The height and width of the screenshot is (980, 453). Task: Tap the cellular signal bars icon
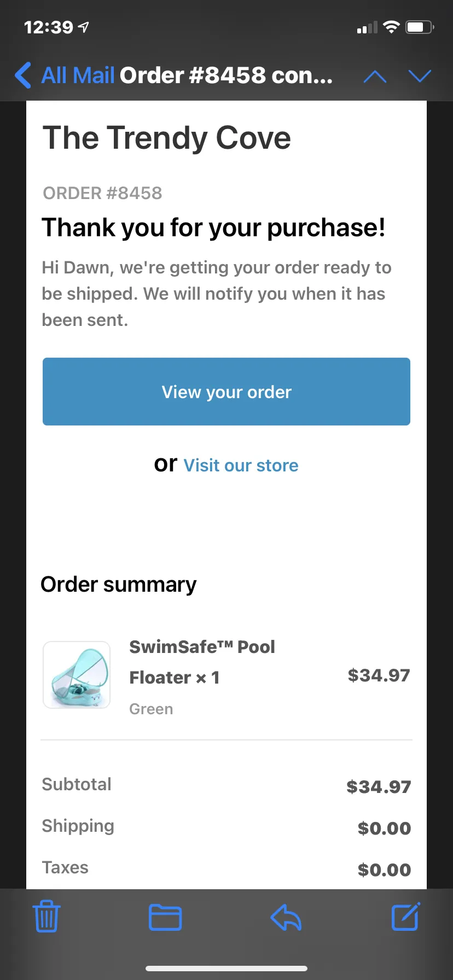(367, 27)
